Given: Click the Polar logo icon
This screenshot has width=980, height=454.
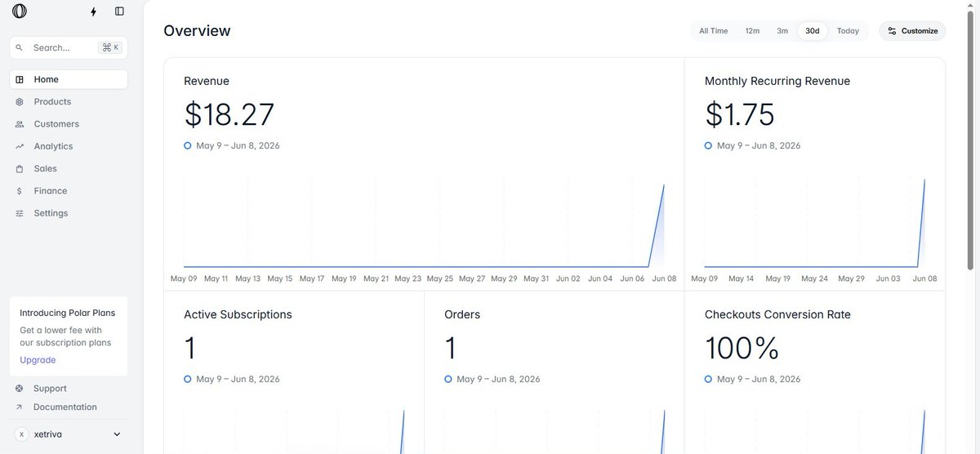Looking at the screenshot, I should pos(20,11).
